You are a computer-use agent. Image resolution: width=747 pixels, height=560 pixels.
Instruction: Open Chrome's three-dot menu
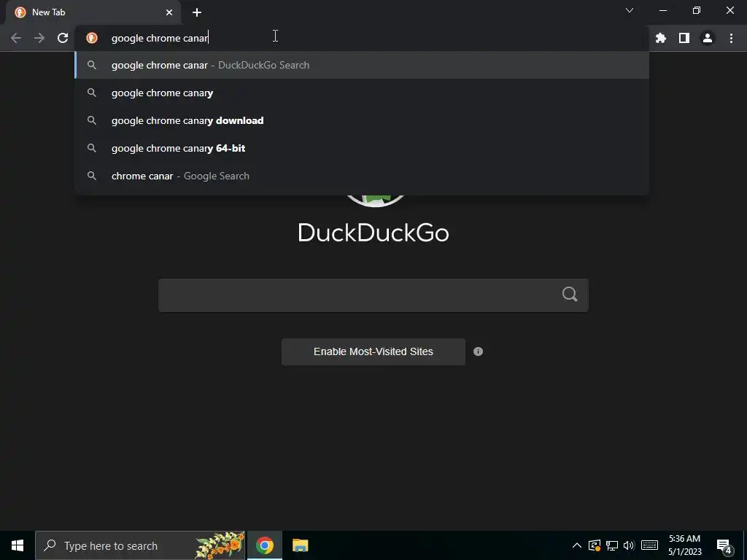point(731,38)
